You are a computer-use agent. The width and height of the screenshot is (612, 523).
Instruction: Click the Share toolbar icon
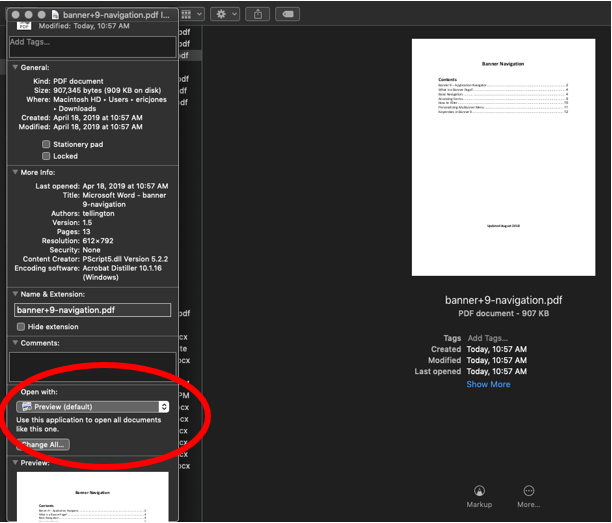(x=258, y=14)
